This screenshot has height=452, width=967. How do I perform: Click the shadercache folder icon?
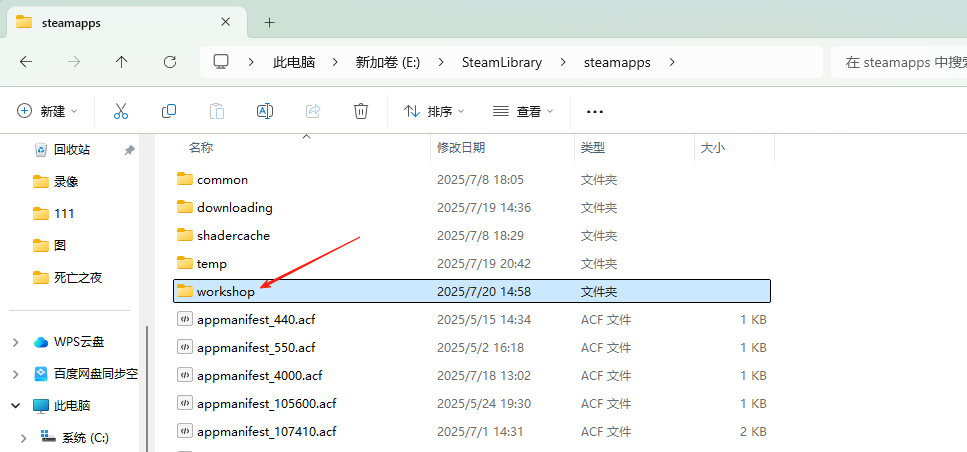pos(185,235)
